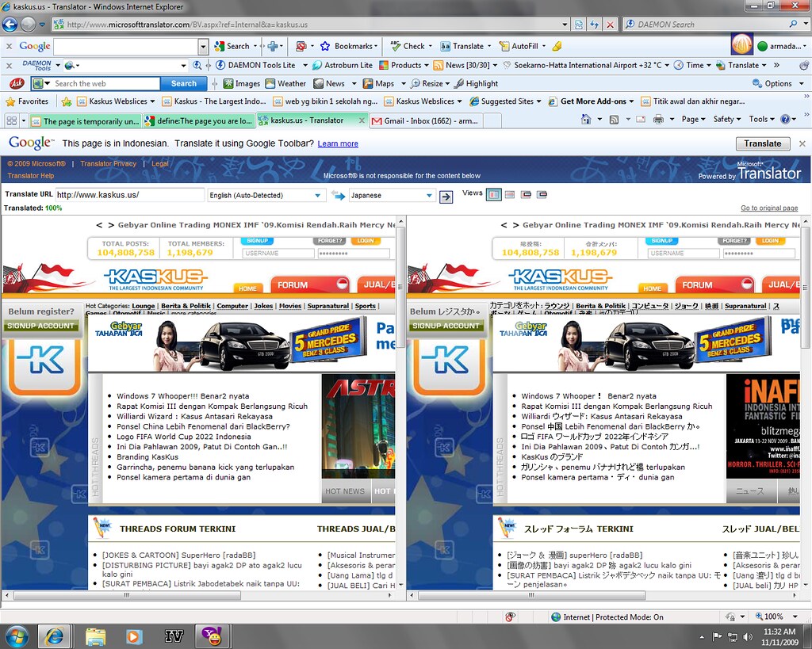Switch to 'define:The page you are lo...' tab
Screen dimensions: 812x649
coord(199,121)
